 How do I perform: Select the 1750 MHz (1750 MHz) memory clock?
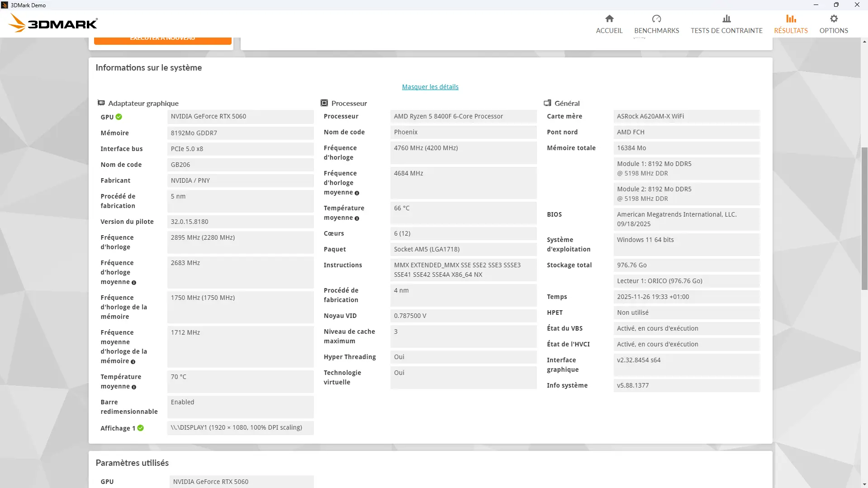click(240, 307)
